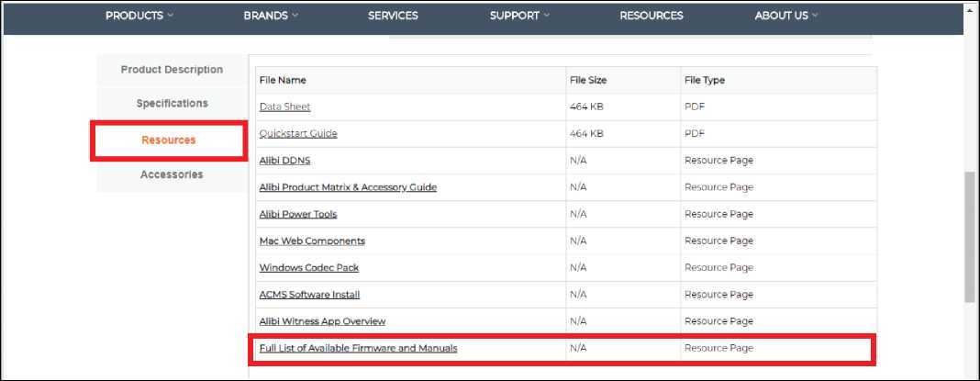
Task: Open RESOURCES in the top navigation
Action: tap(651, 16)
